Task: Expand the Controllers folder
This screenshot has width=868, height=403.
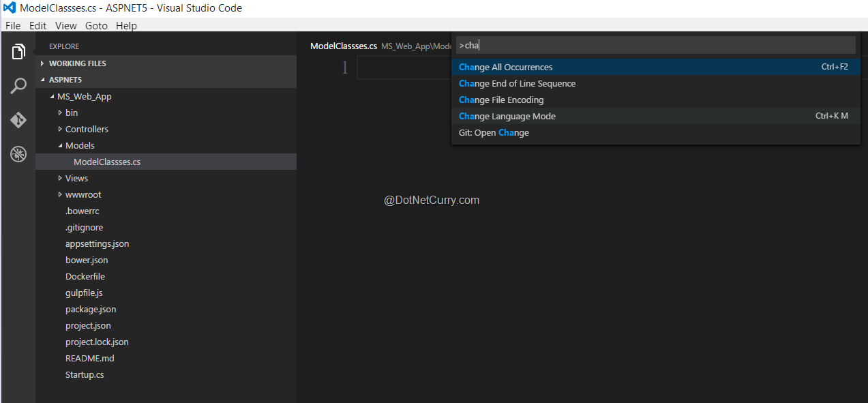Action: 166,129
